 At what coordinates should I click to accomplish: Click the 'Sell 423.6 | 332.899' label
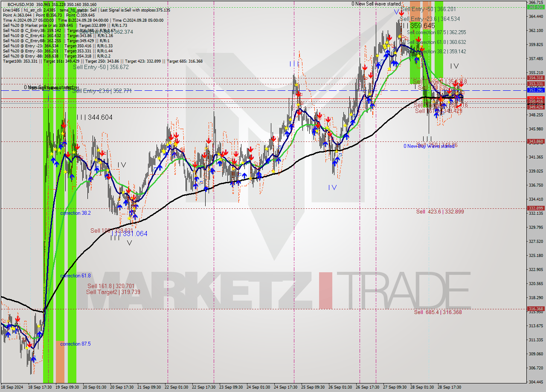[x=440, y=212]
